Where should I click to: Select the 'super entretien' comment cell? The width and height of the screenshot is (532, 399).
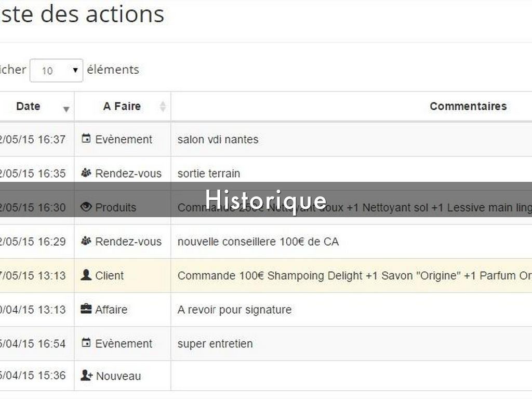point(215,343)
